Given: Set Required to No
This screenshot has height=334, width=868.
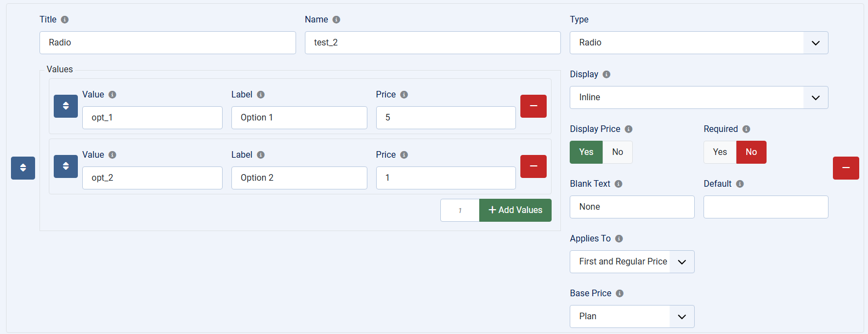Looking at the screenshot, I should [751, 152].
